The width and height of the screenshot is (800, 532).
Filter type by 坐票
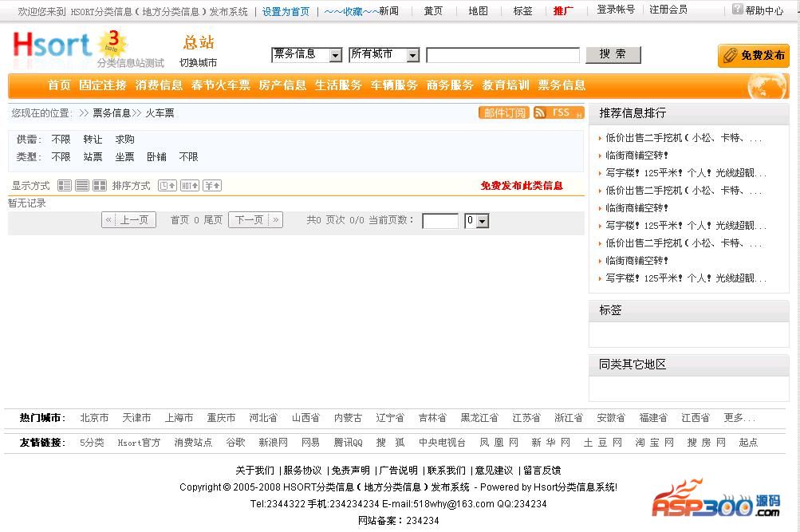(x=125, y=156)
